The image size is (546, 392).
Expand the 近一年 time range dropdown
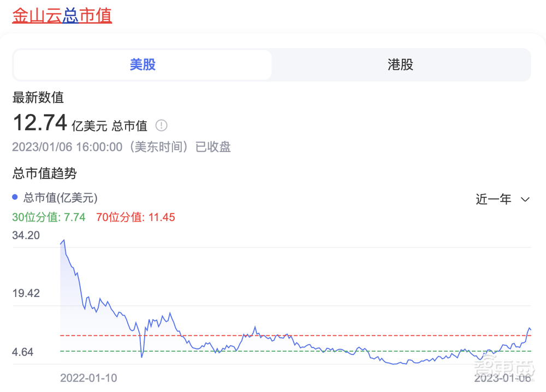pos(501,200)
